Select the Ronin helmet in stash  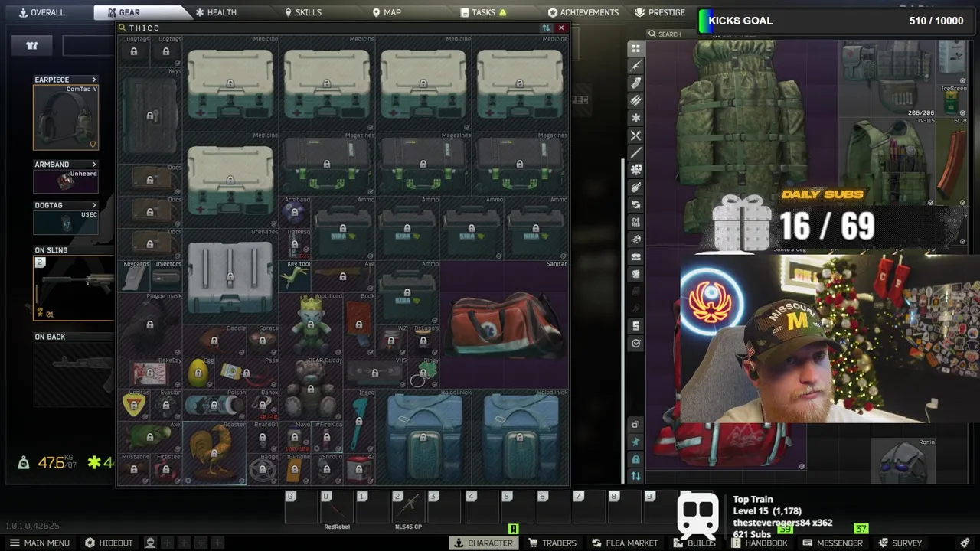903,461
